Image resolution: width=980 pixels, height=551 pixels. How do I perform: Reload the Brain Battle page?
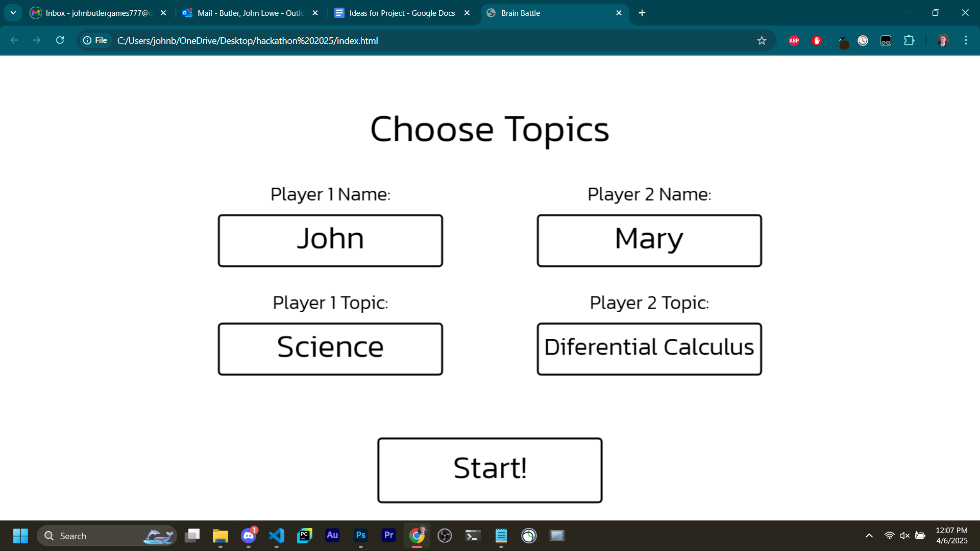coord(60,40)
